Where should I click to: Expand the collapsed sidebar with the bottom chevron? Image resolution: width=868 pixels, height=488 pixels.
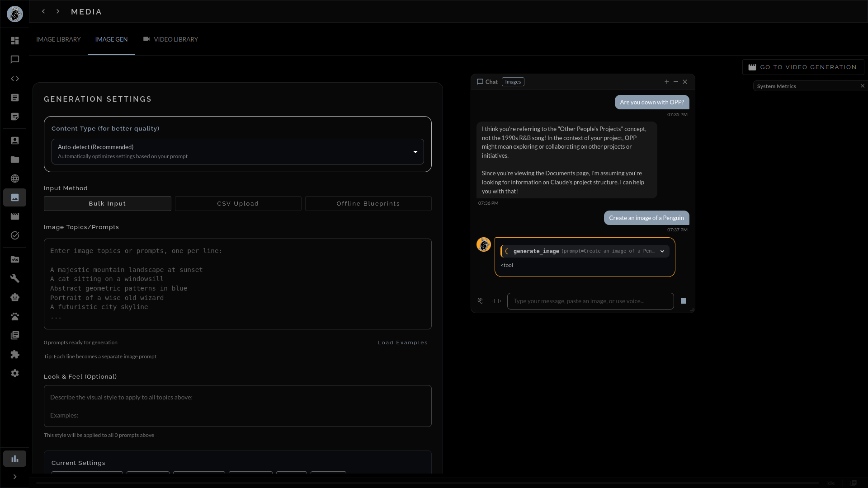pyautogui.click(x=14, y=477)
